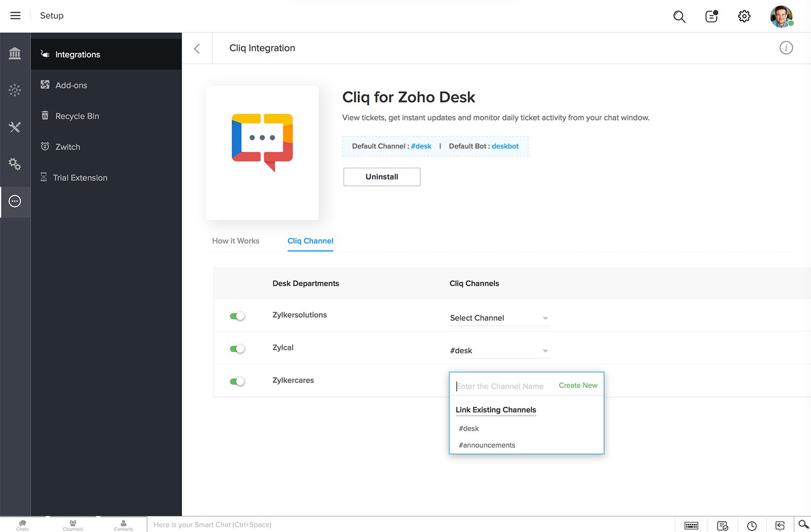The height and width of the screenshot is (532, 811).
Task: Click the Cliq logo thumbnail
Action: [x=262, y=153]
